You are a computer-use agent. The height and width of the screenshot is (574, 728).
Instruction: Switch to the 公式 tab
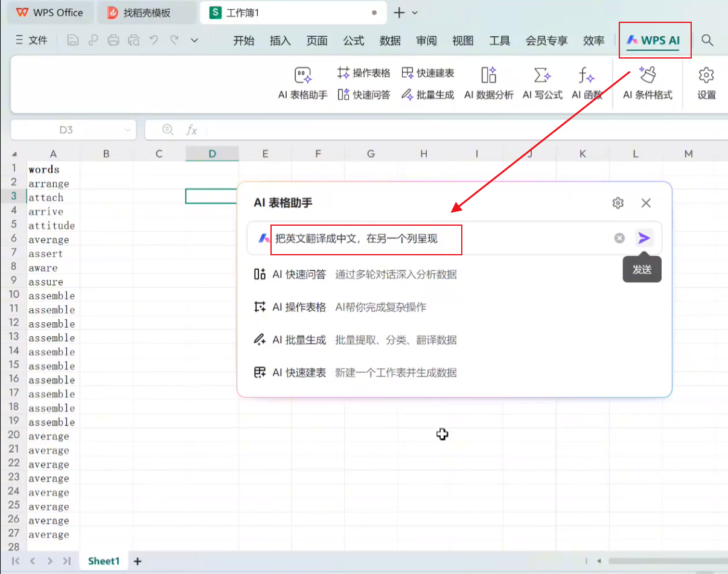[354, 40]
